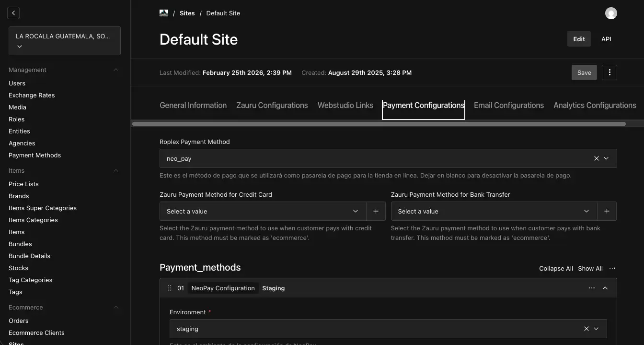Viewport: 644px width, 345px height.
Task: Click Show All in Payment_methods
Action: tap(590, 268)
